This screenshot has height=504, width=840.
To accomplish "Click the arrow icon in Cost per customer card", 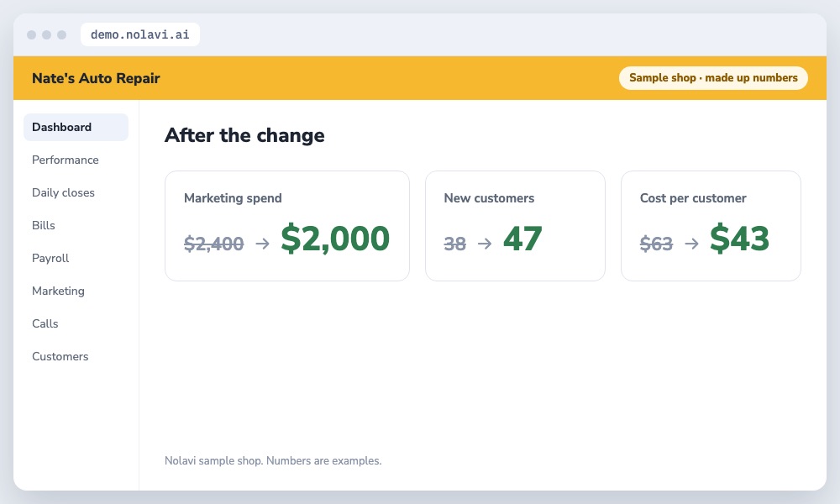I will (691, 244).
